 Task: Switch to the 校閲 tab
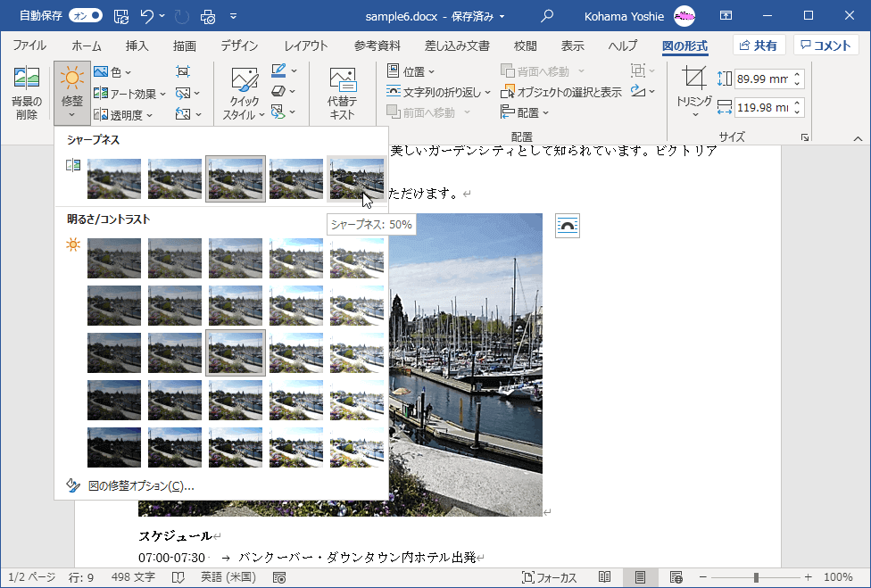(x=525, y=46)
